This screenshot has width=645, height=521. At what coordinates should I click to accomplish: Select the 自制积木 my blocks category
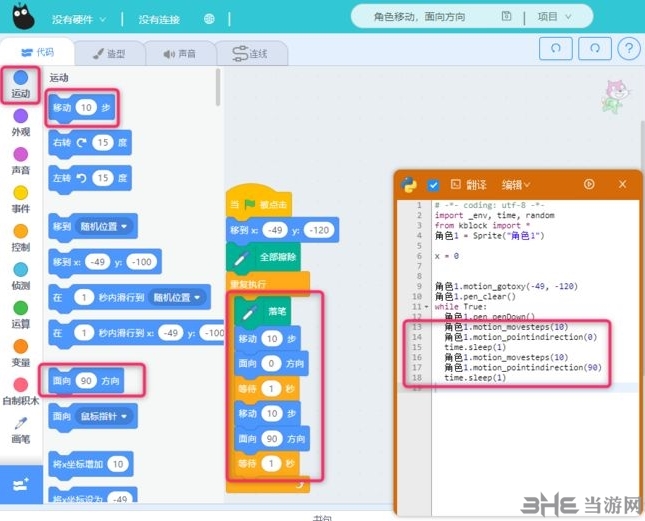click(x=21, y=391)
